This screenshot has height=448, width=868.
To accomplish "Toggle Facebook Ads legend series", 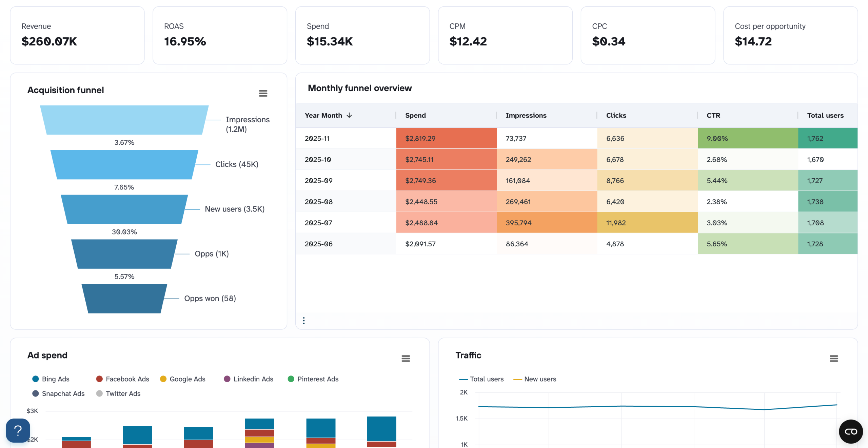I will 123,379.
